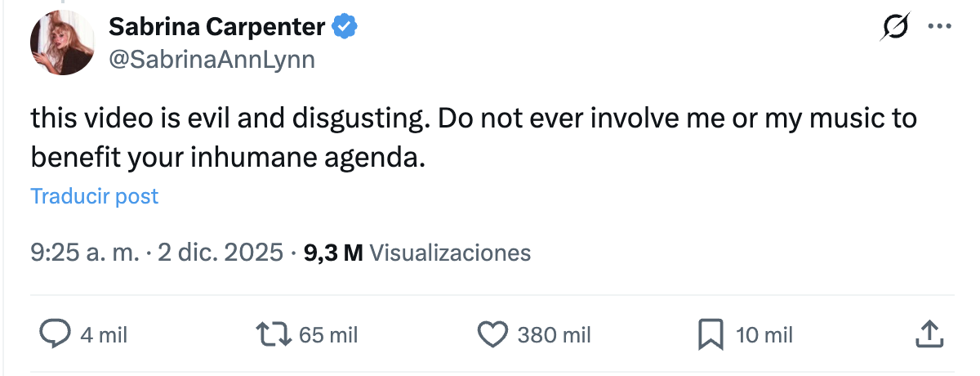Like the post with the heart icon
Viewport: 980px width, 376px height.
coord(492,334)
